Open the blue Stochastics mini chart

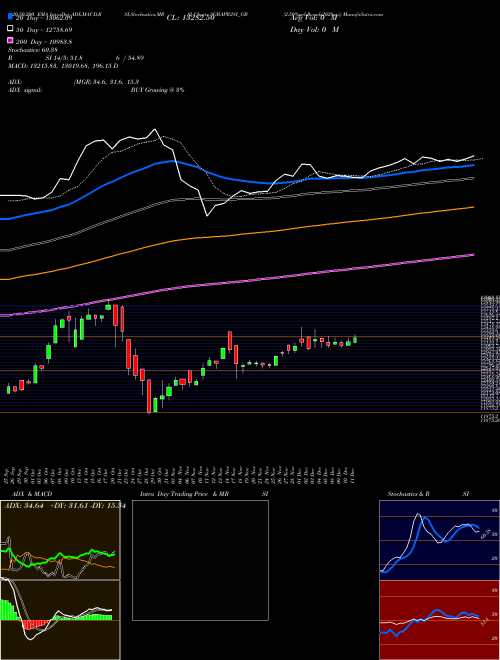coord(439,540)
